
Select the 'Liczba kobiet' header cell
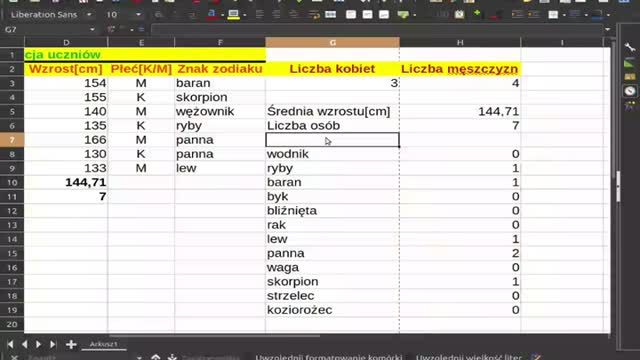[x=332, y=69]
